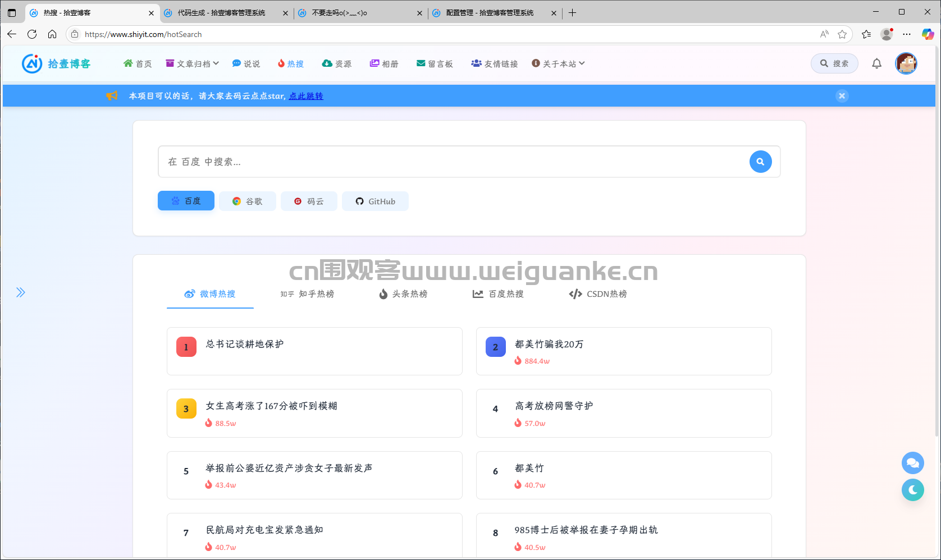Click the yellow rank 3 badge
The image size is (941, 560).
tap(186, 408)
